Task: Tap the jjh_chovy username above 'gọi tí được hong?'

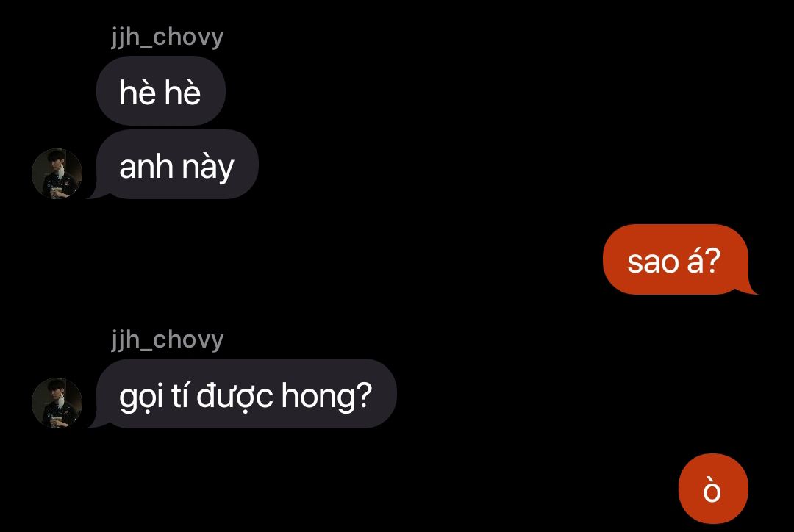Action: [x=167, y=339]
